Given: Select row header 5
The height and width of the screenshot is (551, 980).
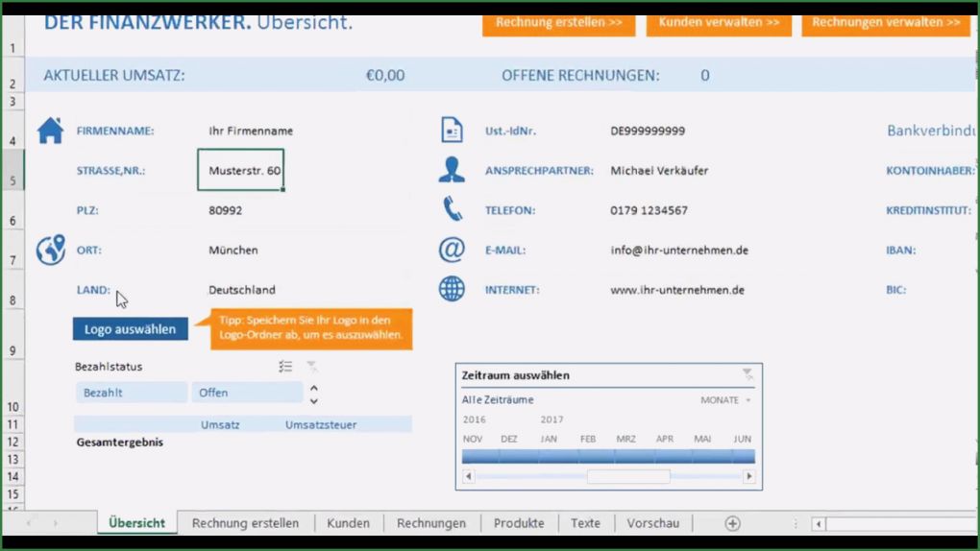Looking at the screenshot, I should pyautogui.click(x=12, y=170).
